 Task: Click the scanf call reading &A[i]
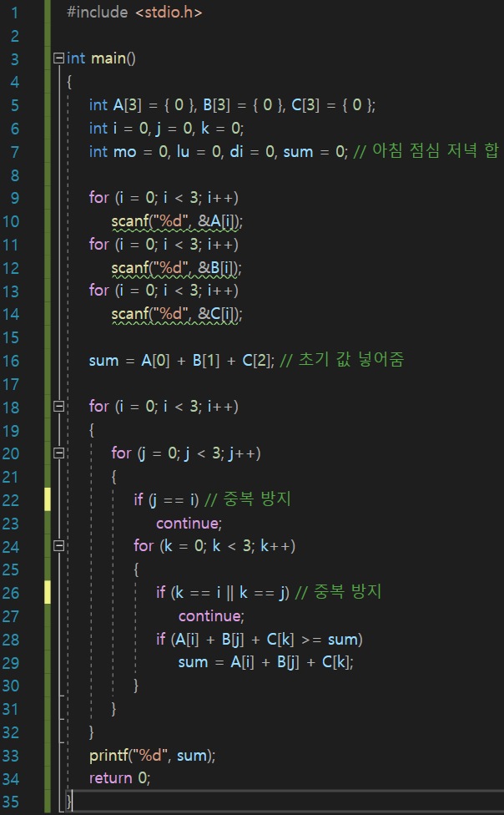tap(177, 221)
